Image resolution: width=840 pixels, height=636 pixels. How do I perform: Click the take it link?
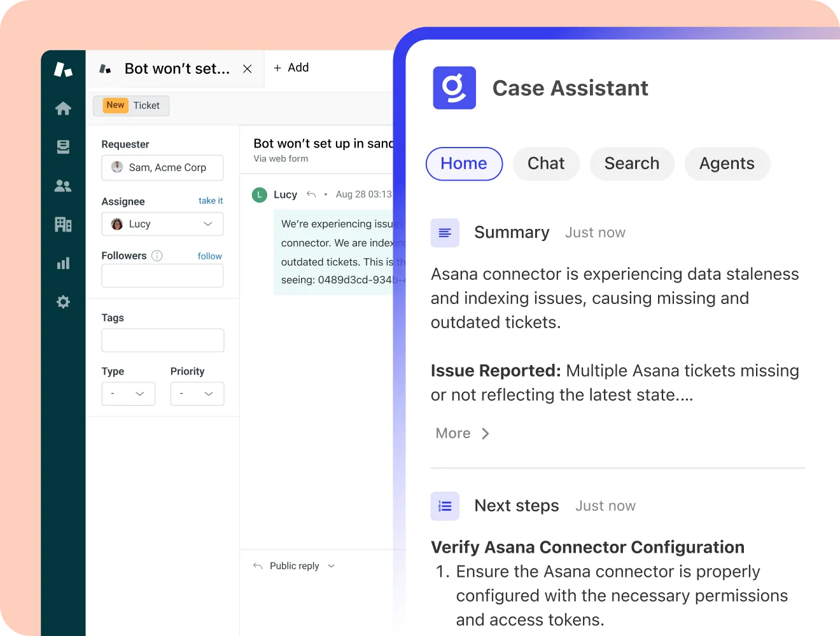tap(211, 201)
